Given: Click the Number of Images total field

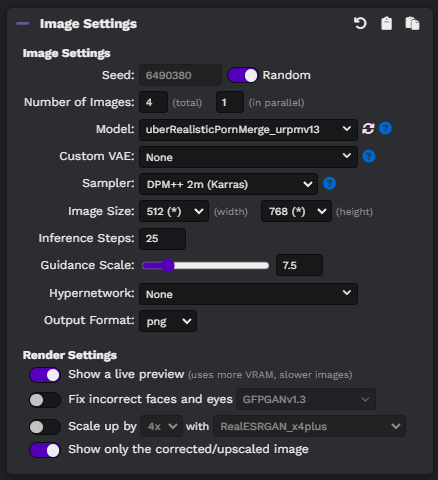Looking at the screenshot, I should click(x=153, y=102).
